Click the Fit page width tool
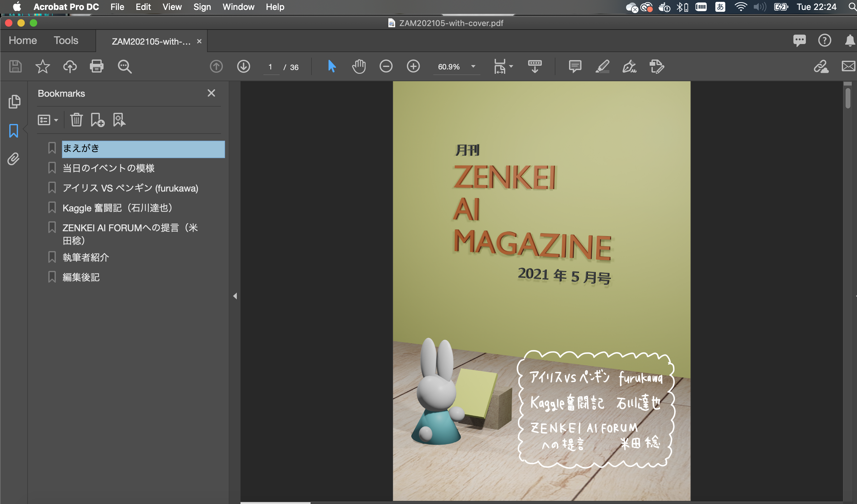857x504 pixels. click(500, 66)
